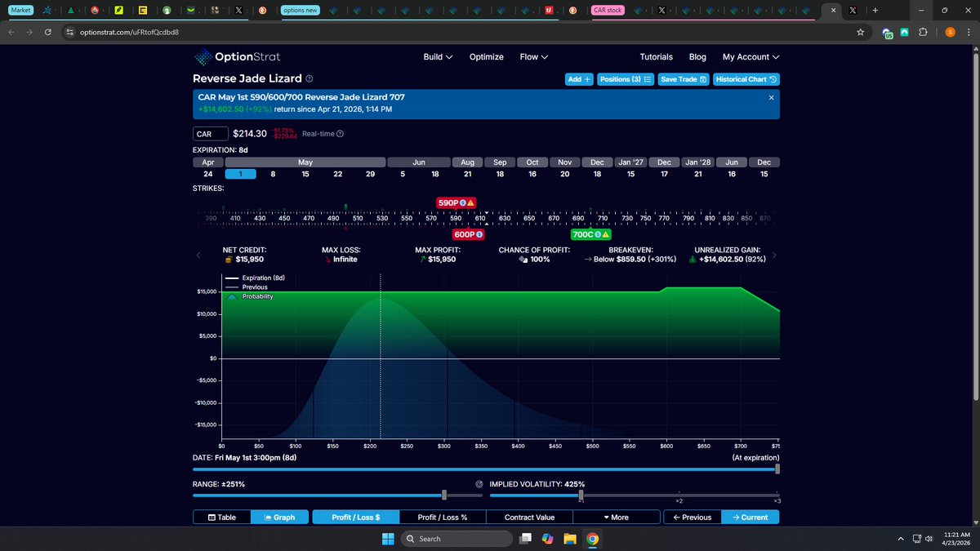The height and width of the screenshot is (551, 980).
Task: Open the Add leg menu
Action: 579,79
